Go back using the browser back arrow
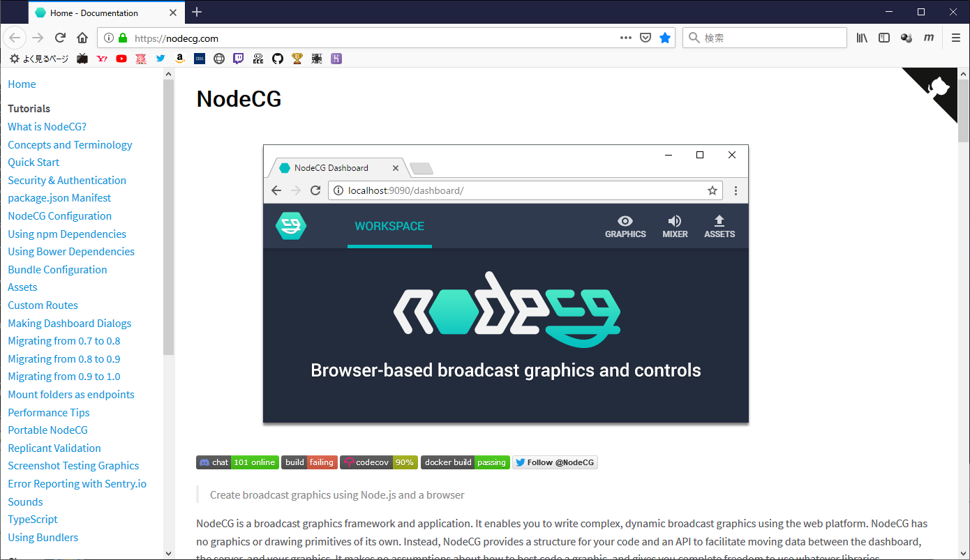This screenshot has width=970, height=560. click(x=15, y=38)
